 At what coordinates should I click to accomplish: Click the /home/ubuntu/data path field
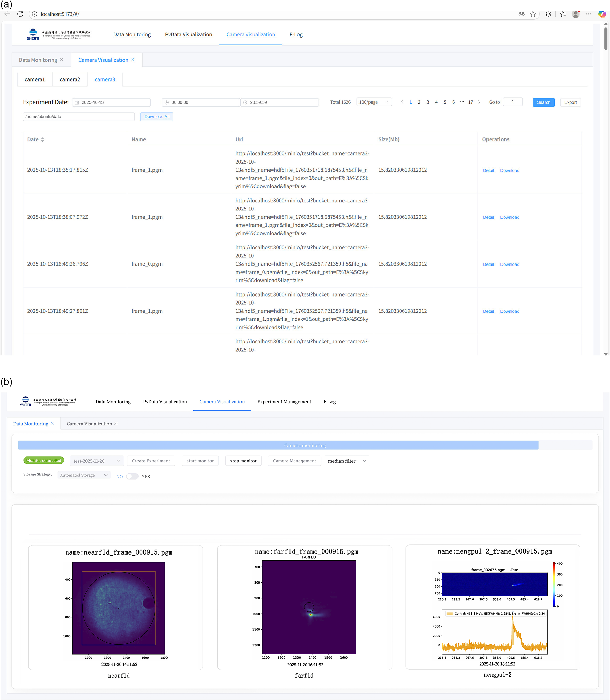(x=79, y=117)
